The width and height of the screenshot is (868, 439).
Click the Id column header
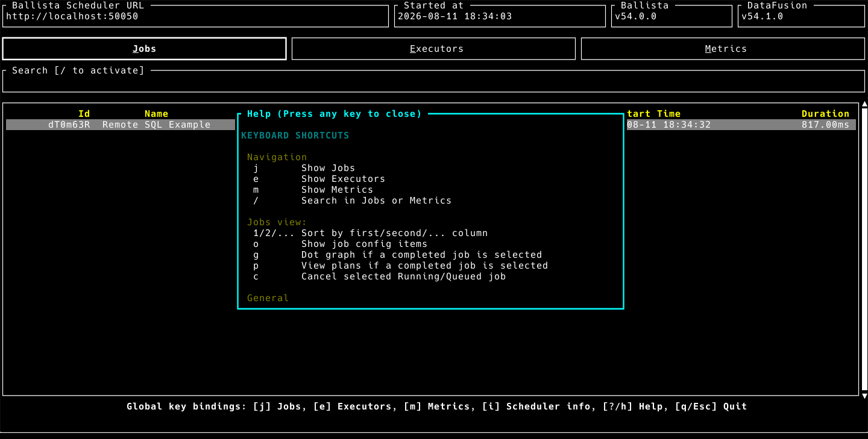click(x=84, y=114)
